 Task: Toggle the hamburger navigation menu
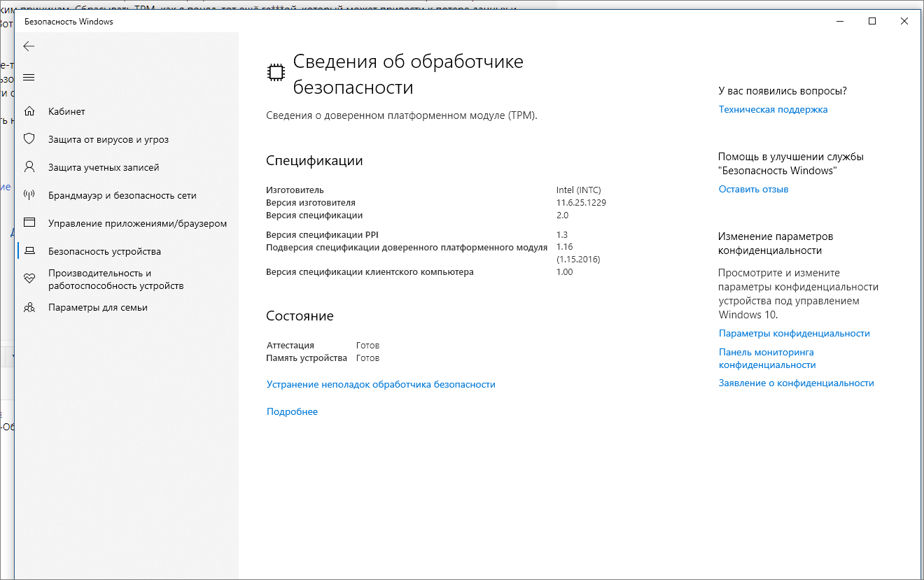tap(29, 77)
